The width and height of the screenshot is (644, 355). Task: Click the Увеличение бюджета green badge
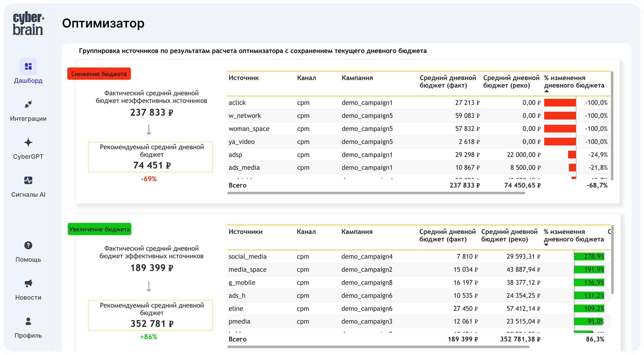point(99,229)
